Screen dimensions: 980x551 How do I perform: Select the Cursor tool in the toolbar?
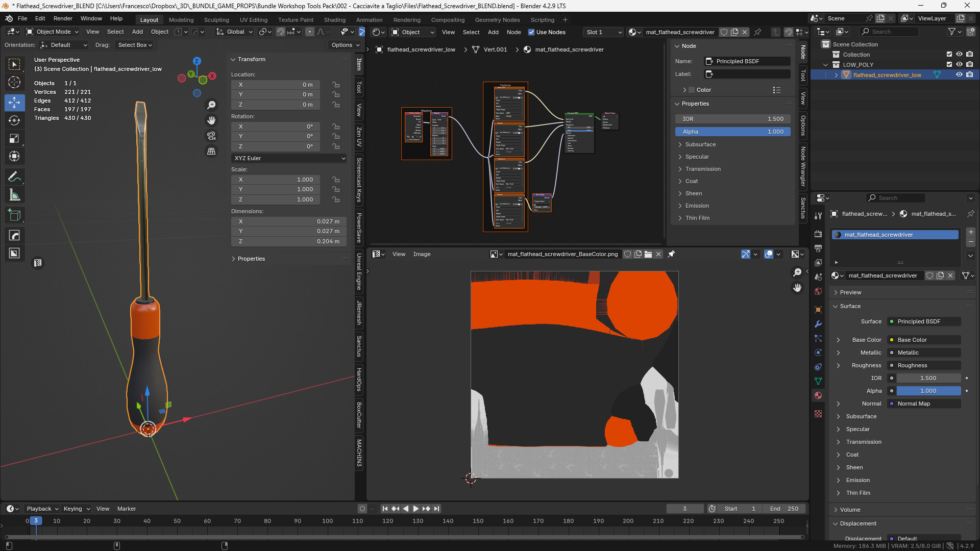[x=14, y=82]
